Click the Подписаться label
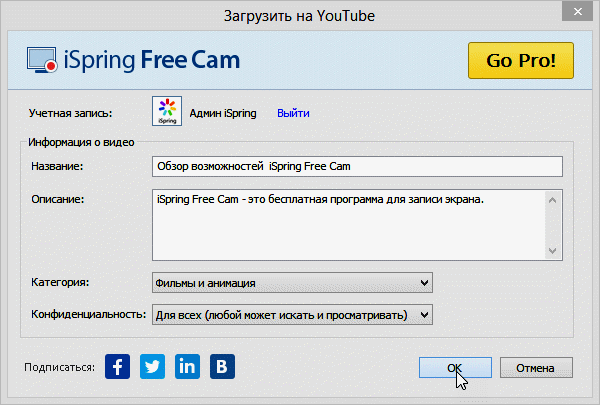This screenshot has width=600, height=405. pyautogui.click(x=59, y=367)
